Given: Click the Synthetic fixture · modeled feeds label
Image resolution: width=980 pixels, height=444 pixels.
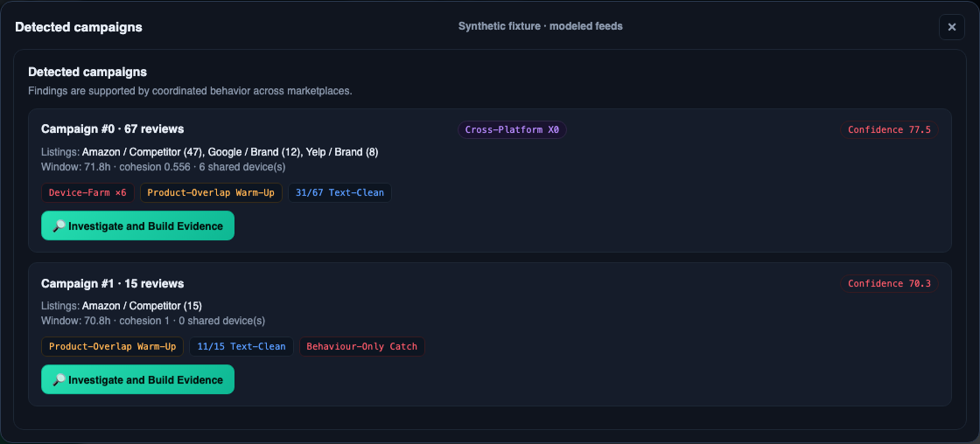Looking at the screenshot, I should [x=540, y=26].
